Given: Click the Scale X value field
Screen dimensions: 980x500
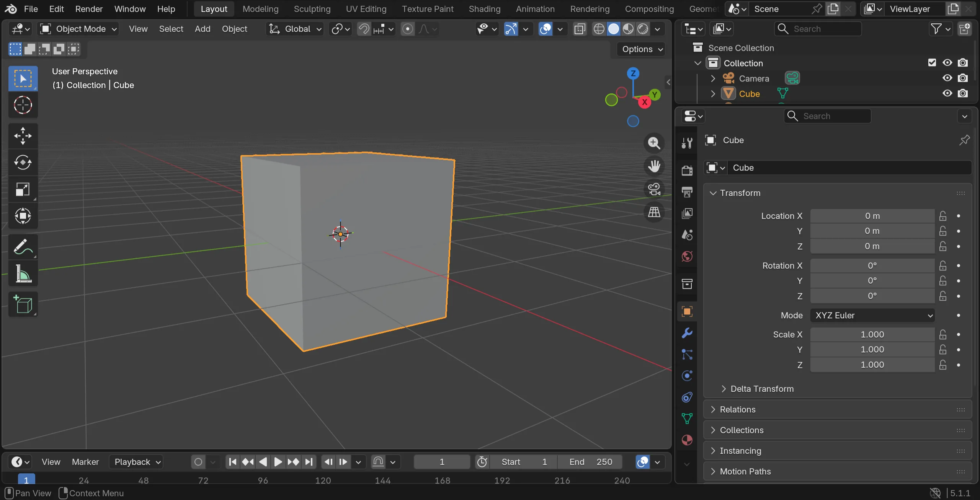Looking at the screenshot, I should click(872, 335).
